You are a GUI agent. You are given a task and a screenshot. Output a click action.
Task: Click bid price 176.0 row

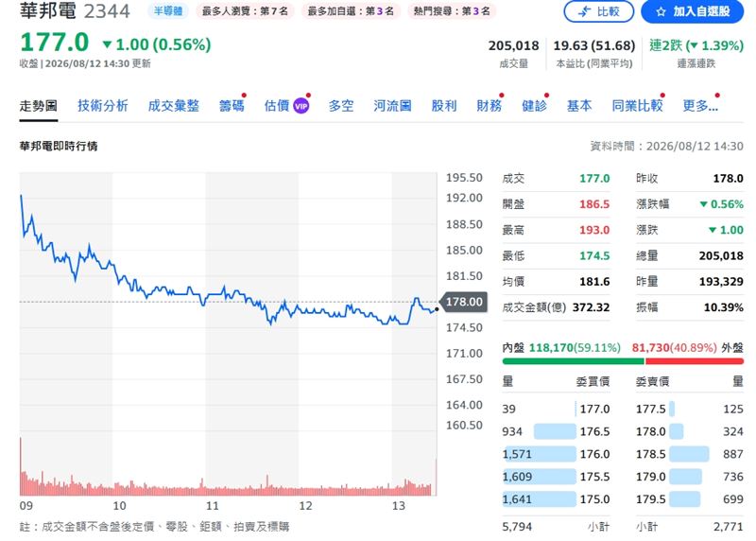(556, 454)
